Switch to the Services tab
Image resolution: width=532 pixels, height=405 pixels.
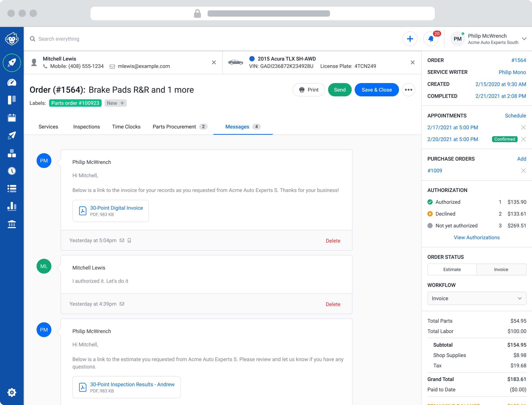[x=48, y=126]
